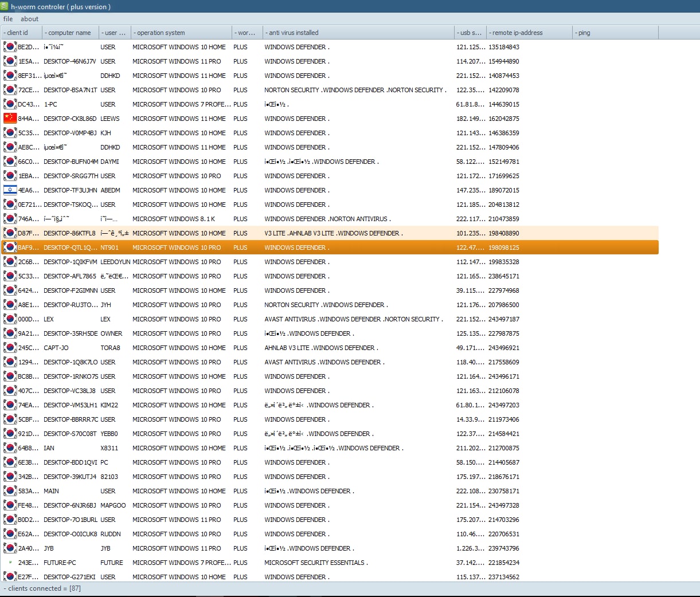
Task: Click the flag icon on row 245C
Action: coord(10,348)
